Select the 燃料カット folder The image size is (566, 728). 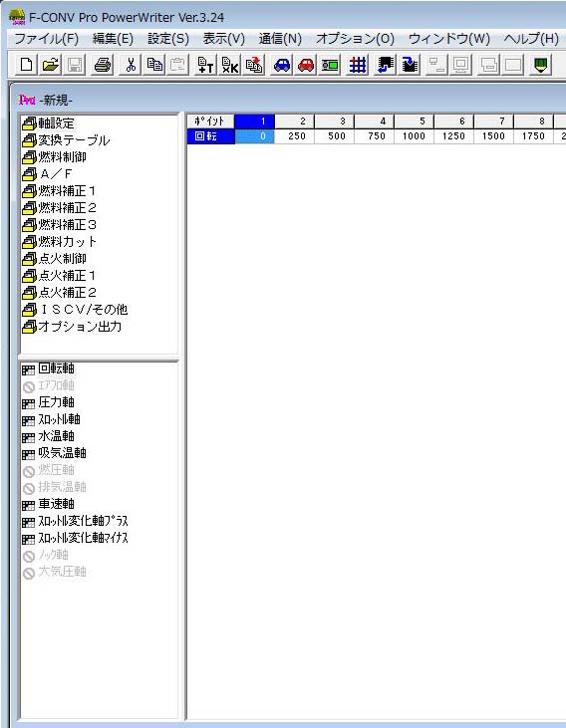tap(60, 242)
